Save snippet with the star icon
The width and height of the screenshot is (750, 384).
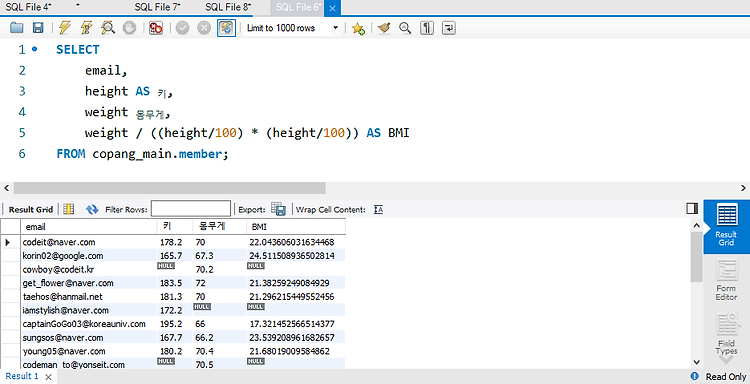click(358, 28)
